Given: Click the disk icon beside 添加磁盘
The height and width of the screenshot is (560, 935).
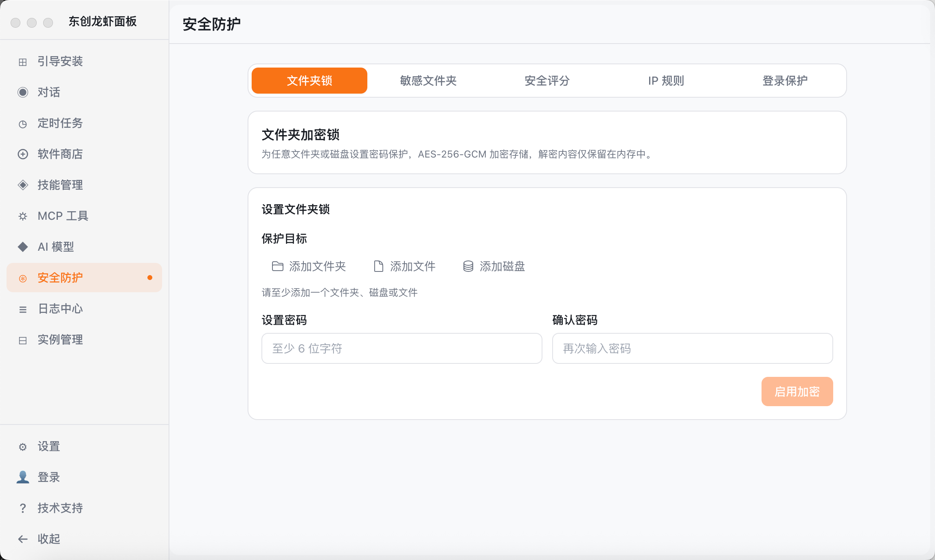Looking at the screenshot, I should (468, 267).
